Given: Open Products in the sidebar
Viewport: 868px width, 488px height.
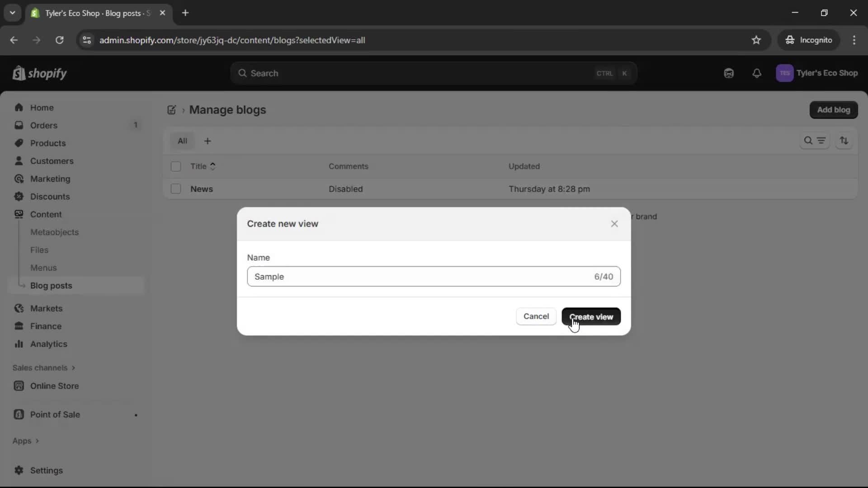Looking at the screenshot, I should (48, 143).
